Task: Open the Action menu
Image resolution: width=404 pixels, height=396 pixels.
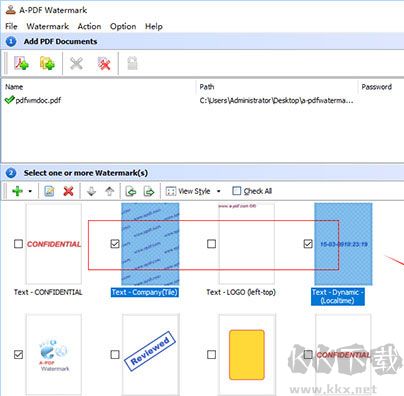Action: click(x=89, y=26)
